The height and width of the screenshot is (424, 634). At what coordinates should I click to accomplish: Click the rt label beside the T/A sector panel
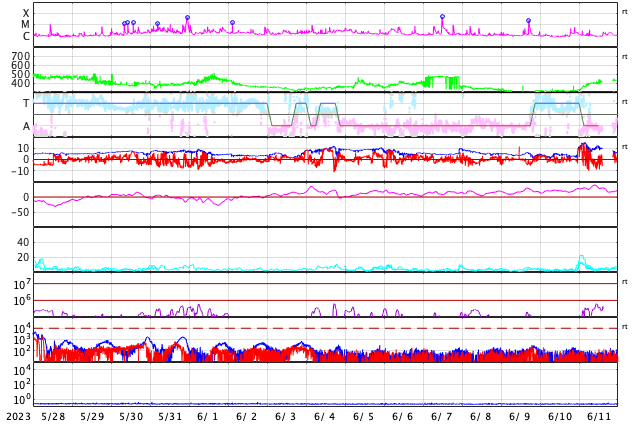624,101
